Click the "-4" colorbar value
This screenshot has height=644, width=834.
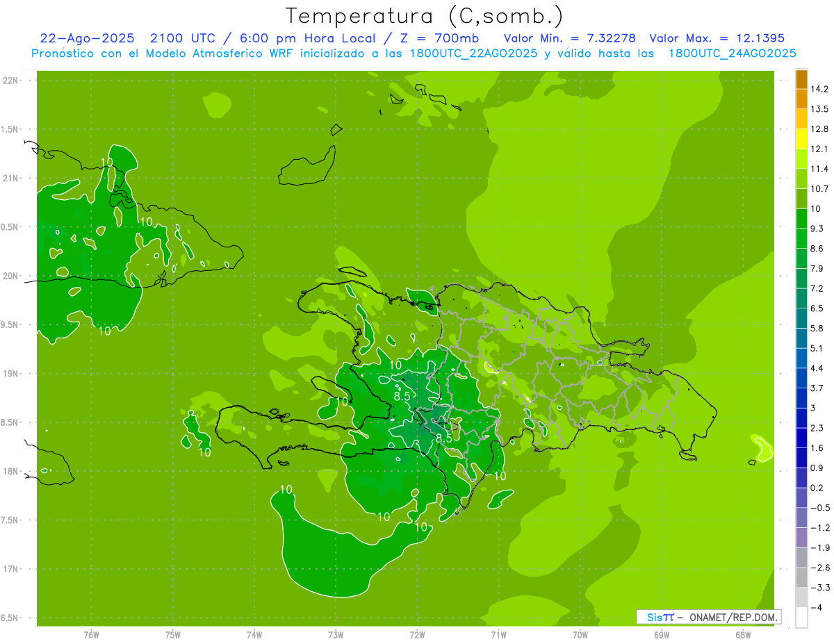pyautogui.click(x=816, y=607)
